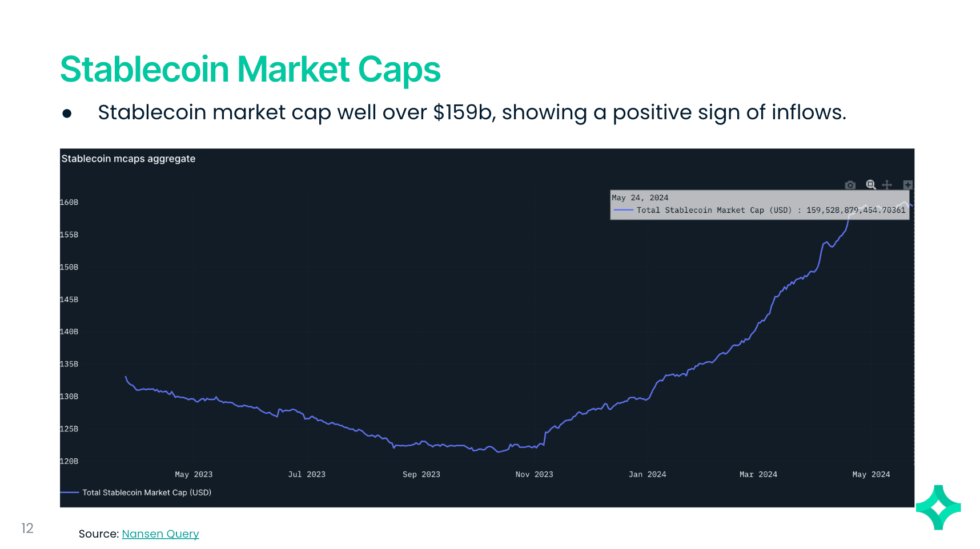
Task: Click the camera download plot icon
Action: click(x=850, y=185)
